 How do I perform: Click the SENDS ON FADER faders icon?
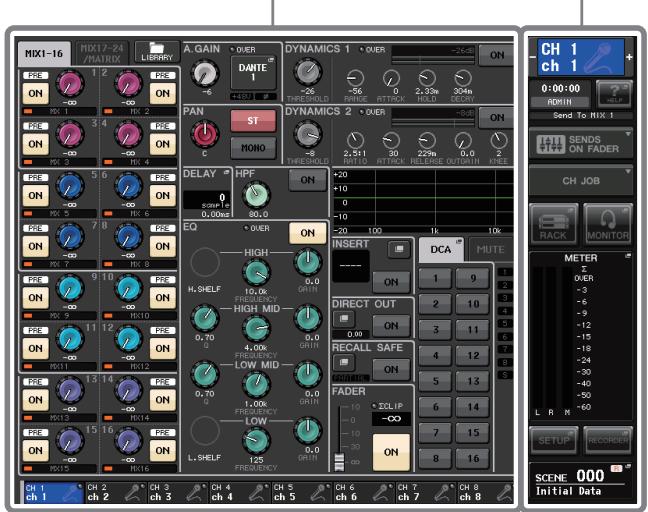tap(551, 144)
